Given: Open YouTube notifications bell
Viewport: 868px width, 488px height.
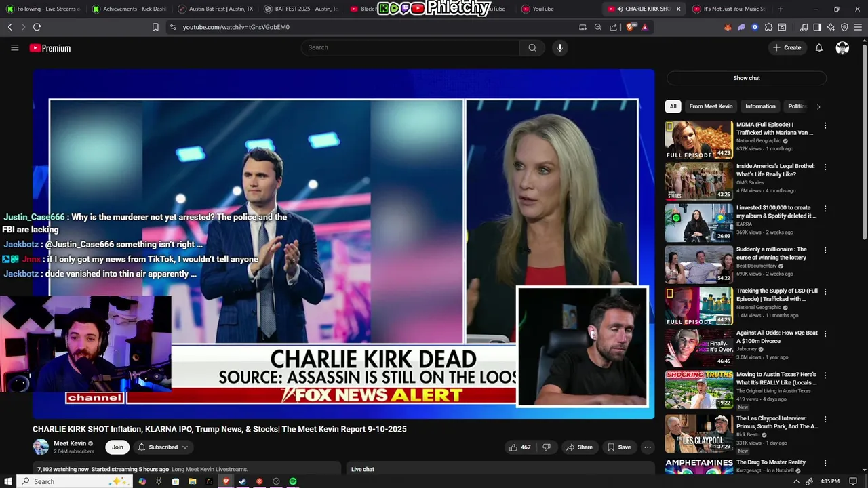Looking at the screenshot, I should tap(818, 47).
